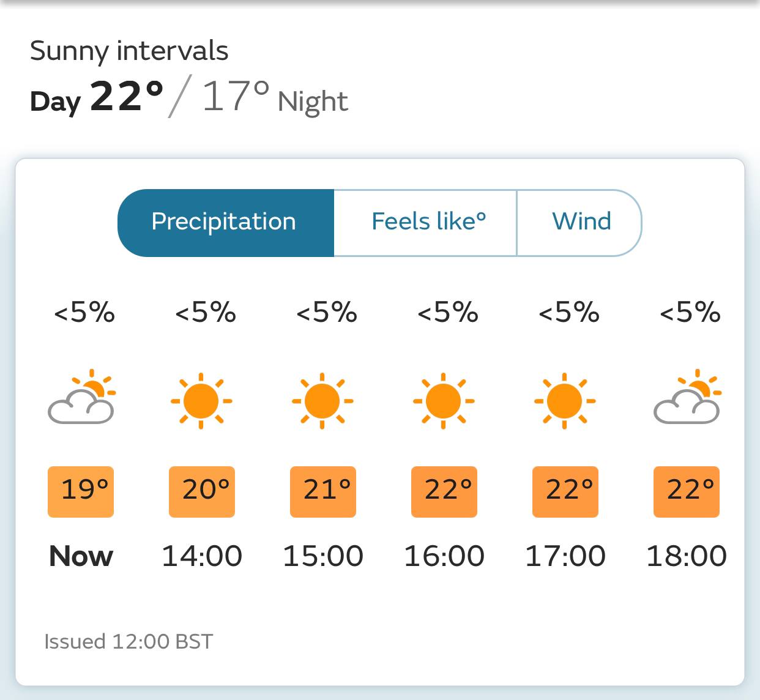Open the Wind tab
The height and width of the screenshot is (700, 760).
(x=579, y=223)
